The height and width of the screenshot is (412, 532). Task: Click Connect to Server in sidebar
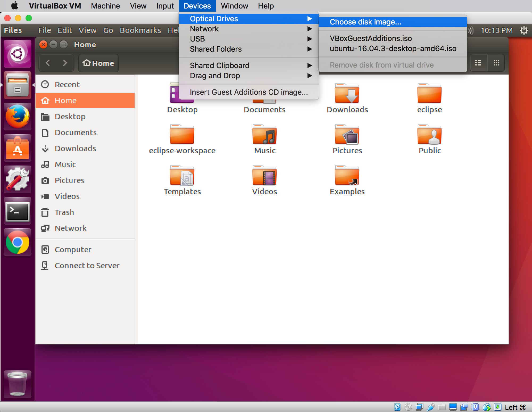(85, 266)
